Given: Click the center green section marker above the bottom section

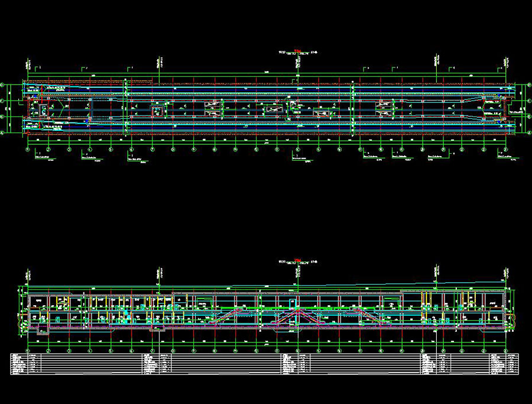Looking at the screenshot, I should 297,273.
